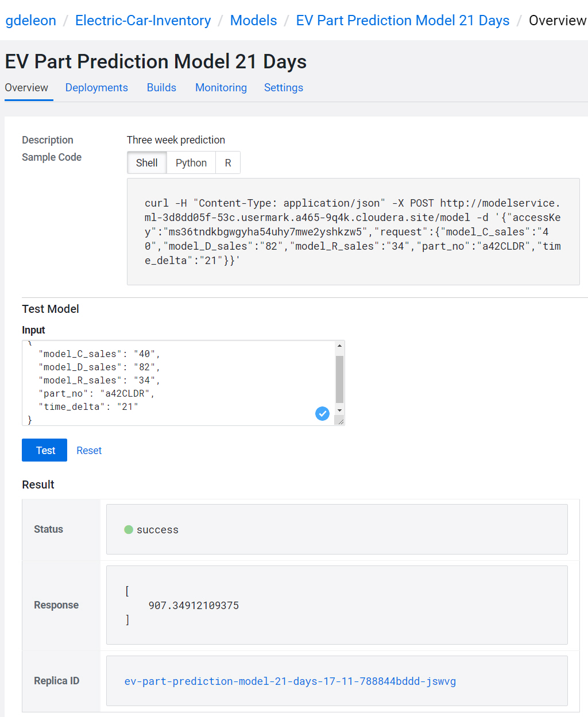Open the Settings tab
Image resolution: width=588 pixels, height=717 pixels.
tap(284, 88)
